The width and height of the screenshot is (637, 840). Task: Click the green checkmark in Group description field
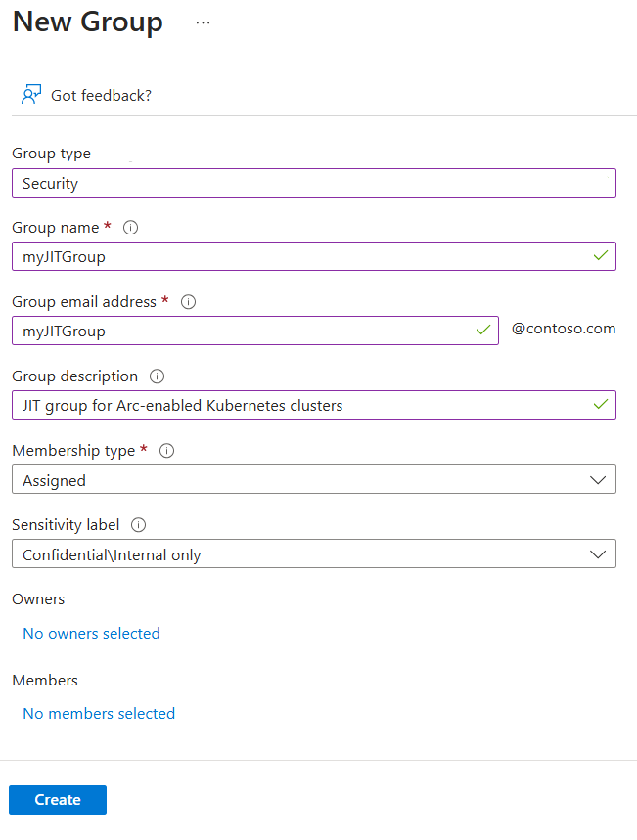coord(598,404)
